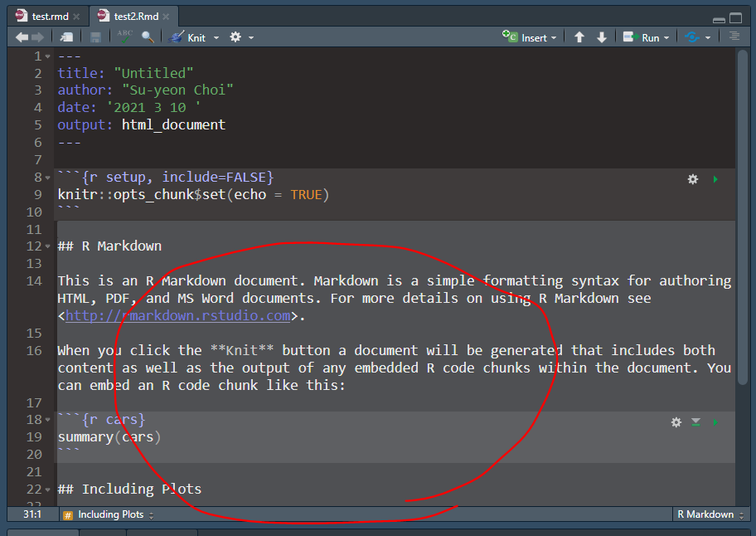This screenshot has width=756, height=536.
Task: Close the test.rmd tab
Action: coord(76,17)
